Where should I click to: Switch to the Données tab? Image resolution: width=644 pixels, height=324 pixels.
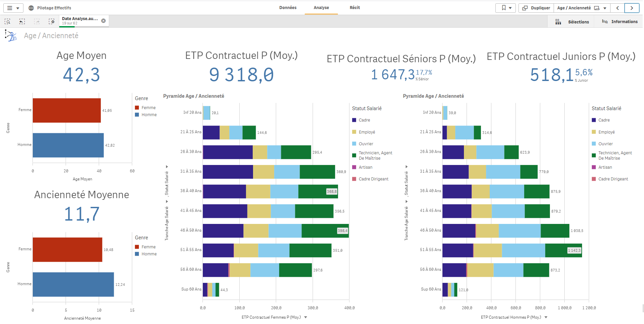click(x=288, y=7)
